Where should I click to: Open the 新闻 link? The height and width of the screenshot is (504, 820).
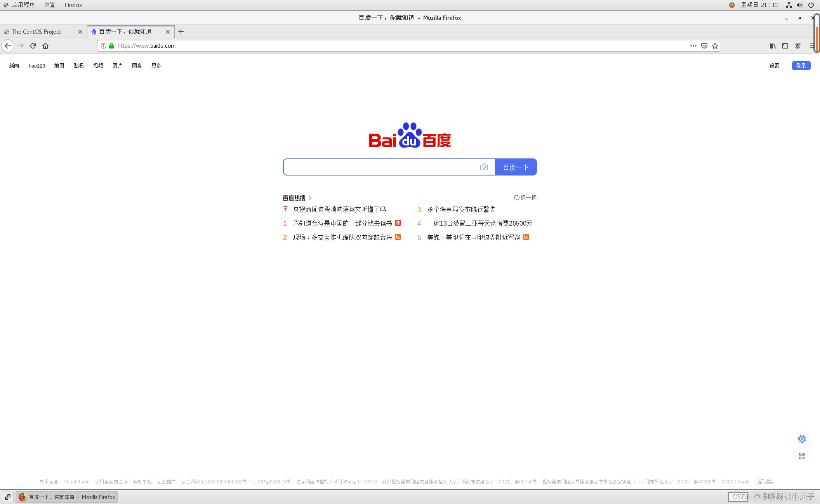pos(14,66)
